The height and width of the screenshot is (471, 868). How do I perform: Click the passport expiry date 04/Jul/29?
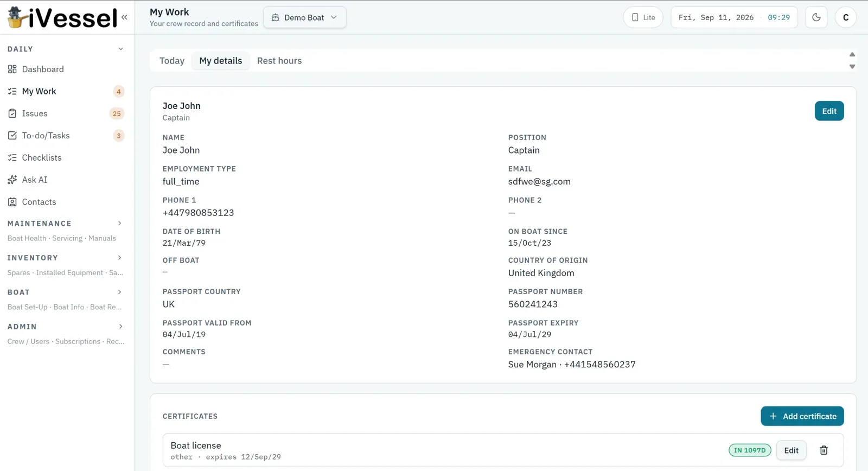529,335
